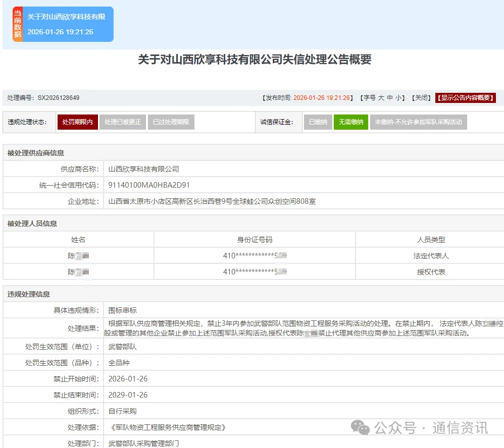Click the handling number SX2026128649
The width and height of the screenshot is (504, 448).
[59, 98]
